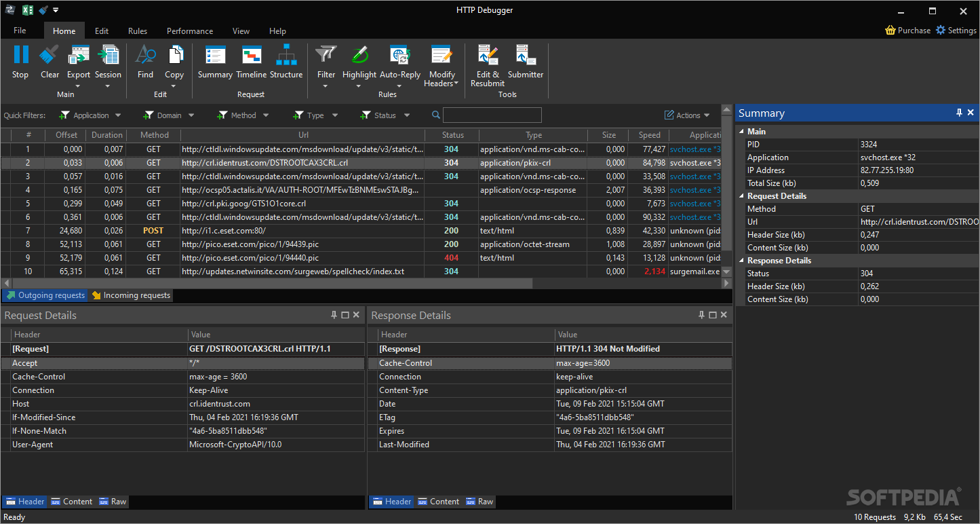Screen dimensions: 980x524
Task: Stop capturing HTTP traffic
Action: click(x=20, y=62)
